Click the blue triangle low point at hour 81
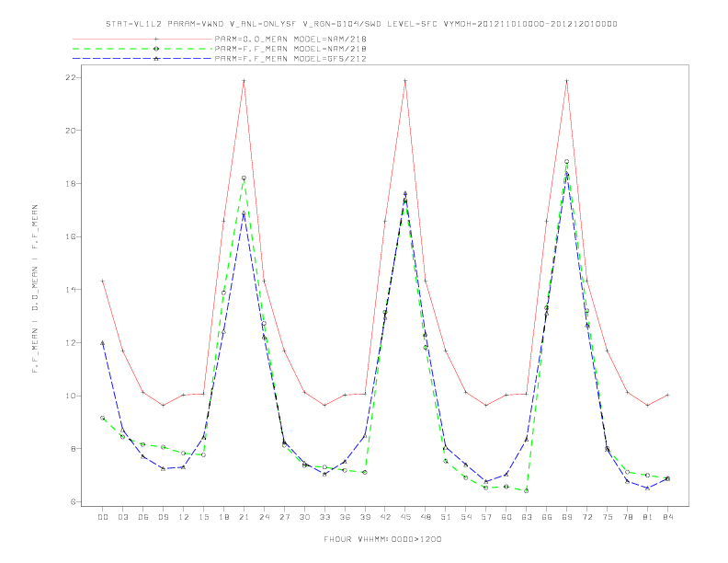The image size is (728, 563). click(x=648, y=488)
